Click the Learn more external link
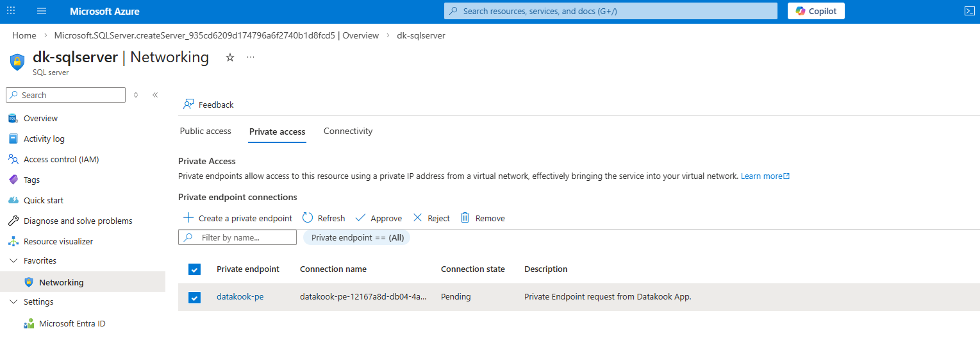The image size is (980, 338). tap(765, 176)
